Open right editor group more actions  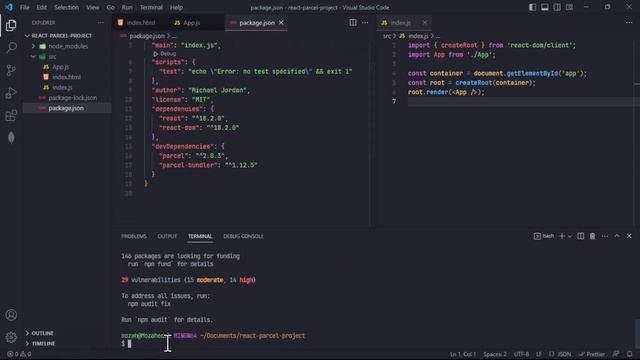pos(629,23)
